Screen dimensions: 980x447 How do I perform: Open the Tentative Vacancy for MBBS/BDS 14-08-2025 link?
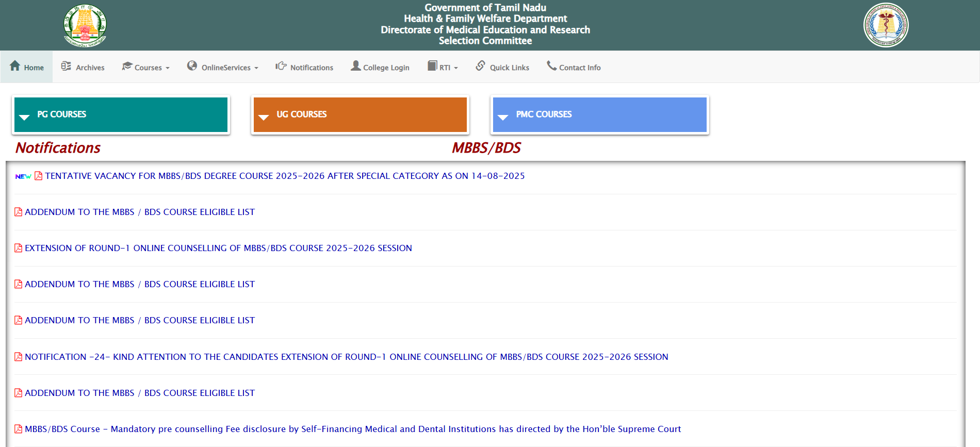pos(285,176)
